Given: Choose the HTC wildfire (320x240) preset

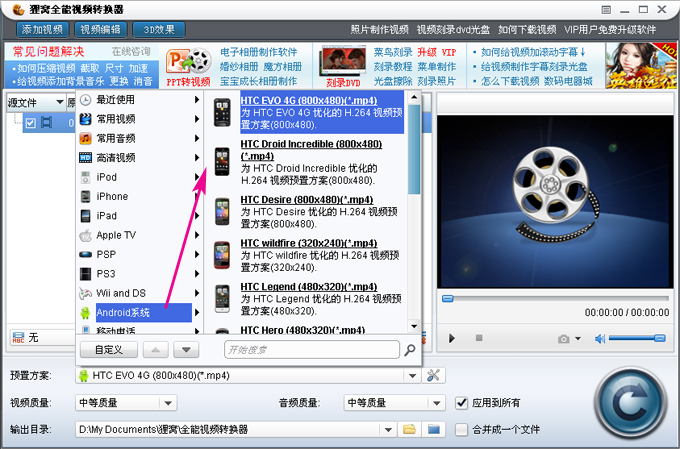Looking at the screenshot, I should pos(320,255).
